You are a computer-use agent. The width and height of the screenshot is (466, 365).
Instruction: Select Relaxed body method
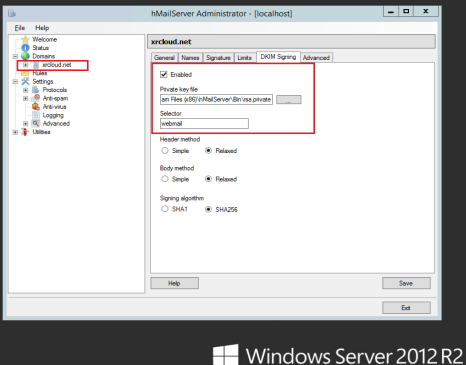(x=208, y=179)
